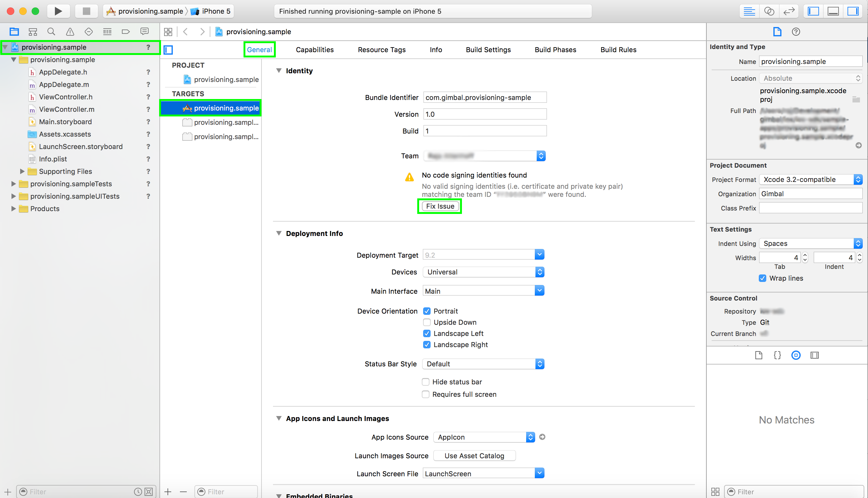
Task: Open the Status Bar Style dropdown
Action: click(x=484, y=364)
